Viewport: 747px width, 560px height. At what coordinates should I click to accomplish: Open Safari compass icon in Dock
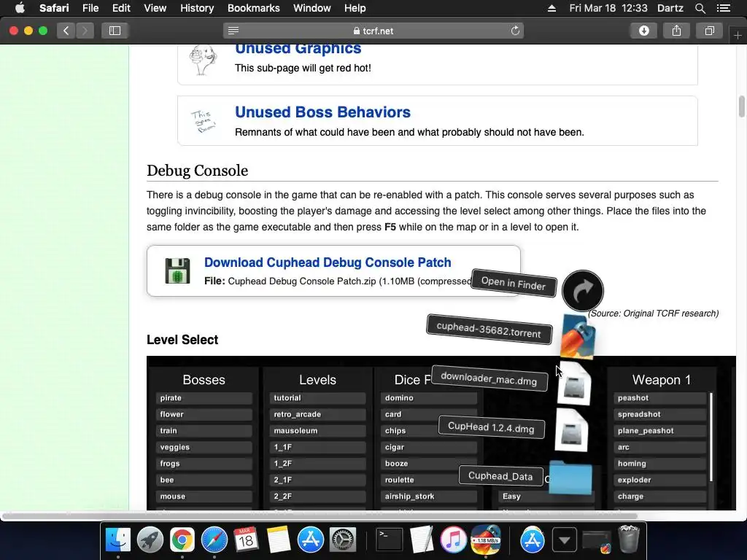[x=214, y=540]
